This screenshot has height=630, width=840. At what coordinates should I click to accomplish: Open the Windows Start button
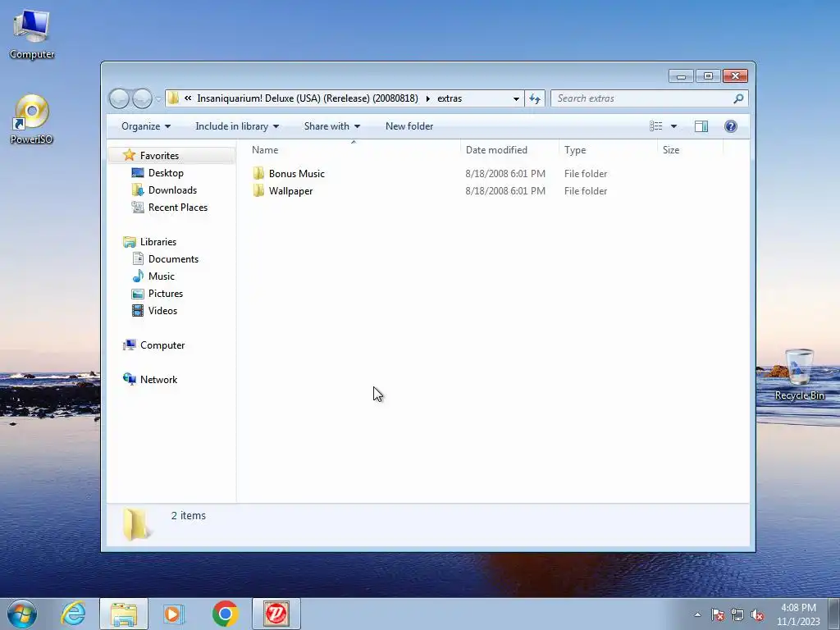coord(22,614)
